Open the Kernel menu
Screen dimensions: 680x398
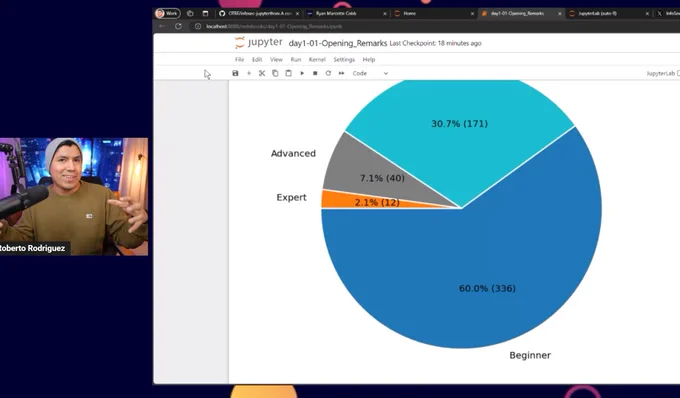(317, 59)
